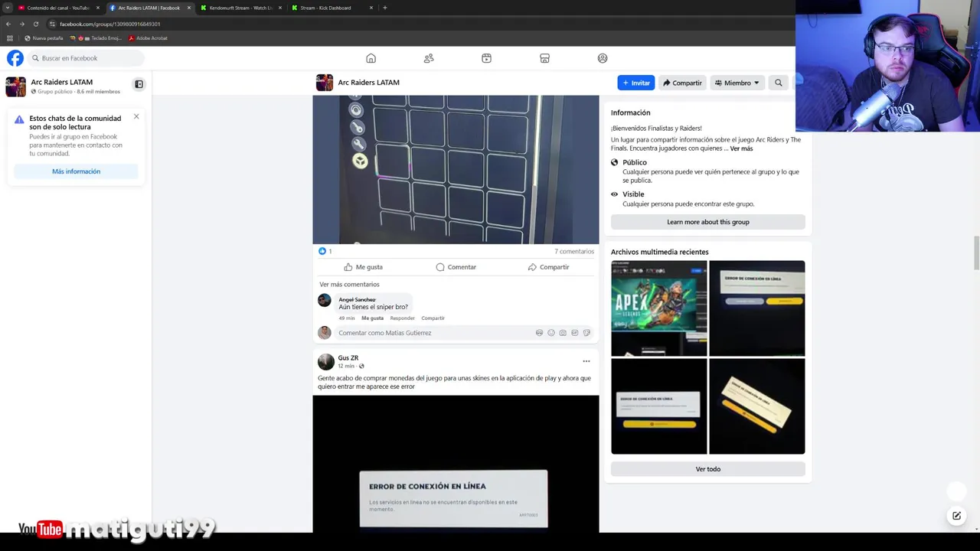Open the top-right recent media error thumbnail

757,308
